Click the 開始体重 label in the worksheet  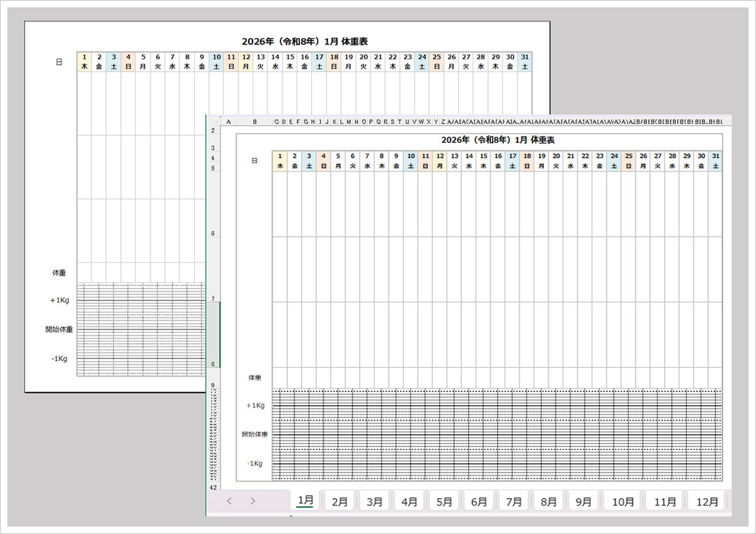[255, 435]
